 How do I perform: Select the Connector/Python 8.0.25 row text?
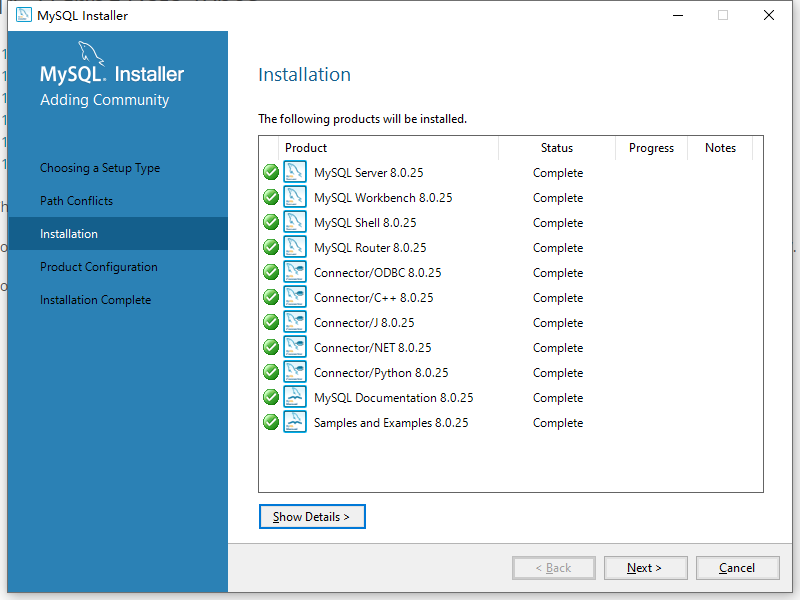tap(381, 373)
